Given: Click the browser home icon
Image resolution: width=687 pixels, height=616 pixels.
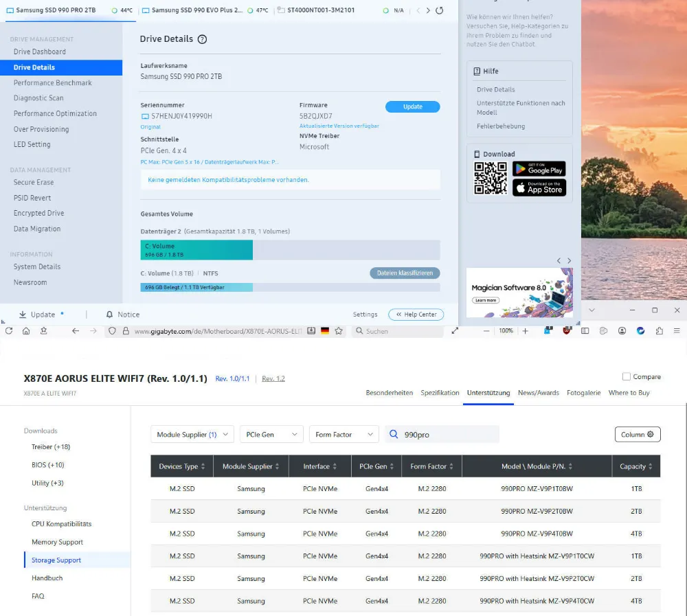Looking at the screenshot, I should (x=26, y=331).
